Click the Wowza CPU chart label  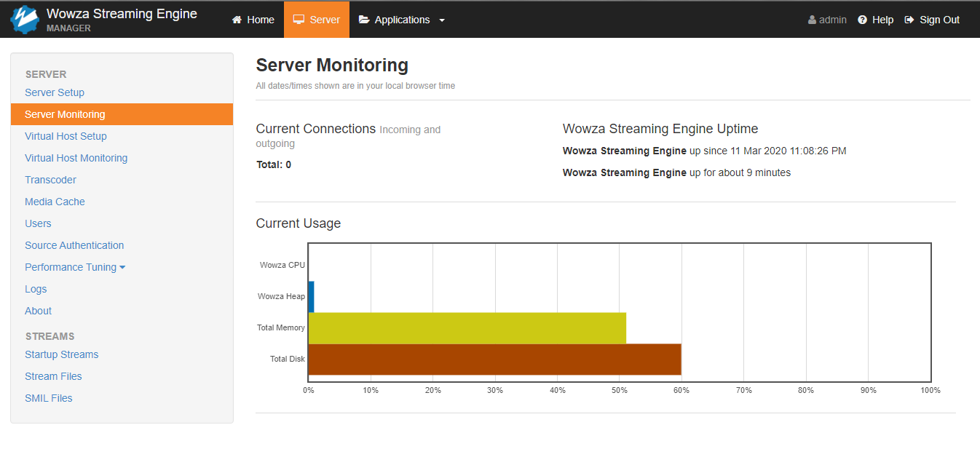282,265
